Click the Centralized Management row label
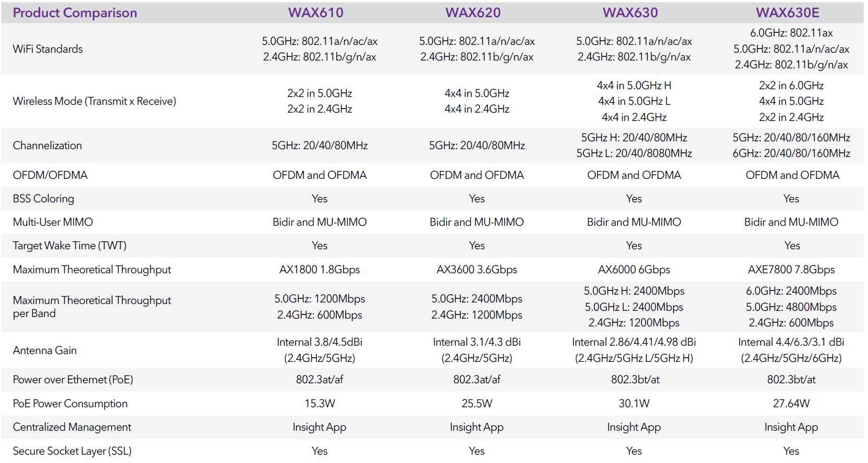 [72, 427]
